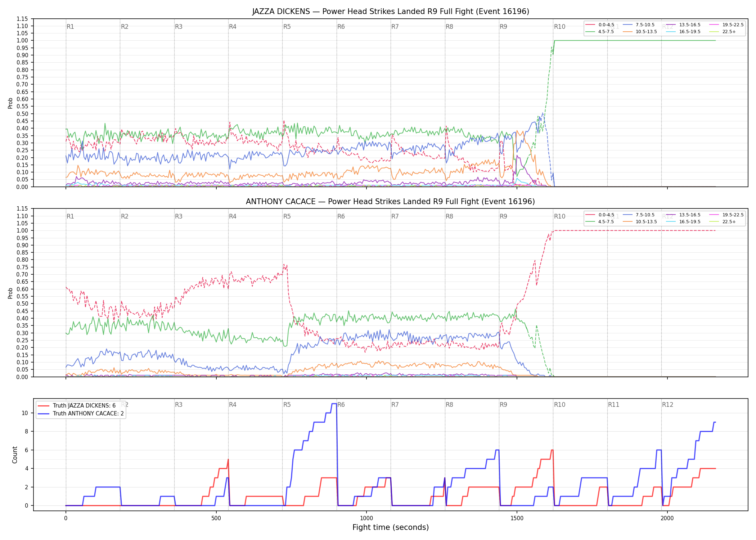
Task: Select the 10.5-13.5 legend entry in the Cacace chart
Action: point(640,222)
